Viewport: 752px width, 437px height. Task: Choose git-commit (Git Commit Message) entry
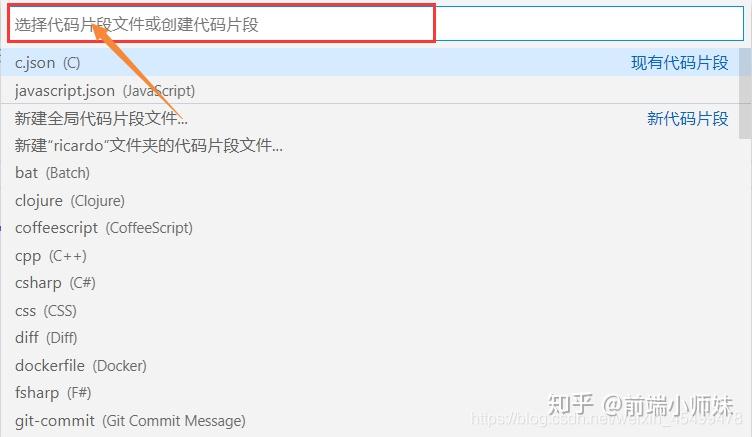(x=370, y=421)
